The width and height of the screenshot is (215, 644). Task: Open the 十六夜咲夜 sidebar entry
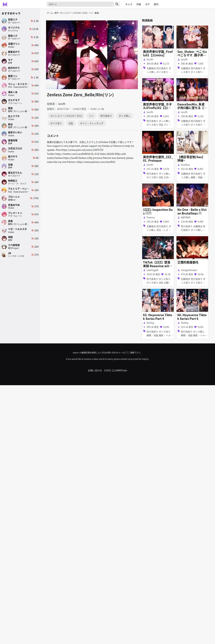(x=20, y=246)
